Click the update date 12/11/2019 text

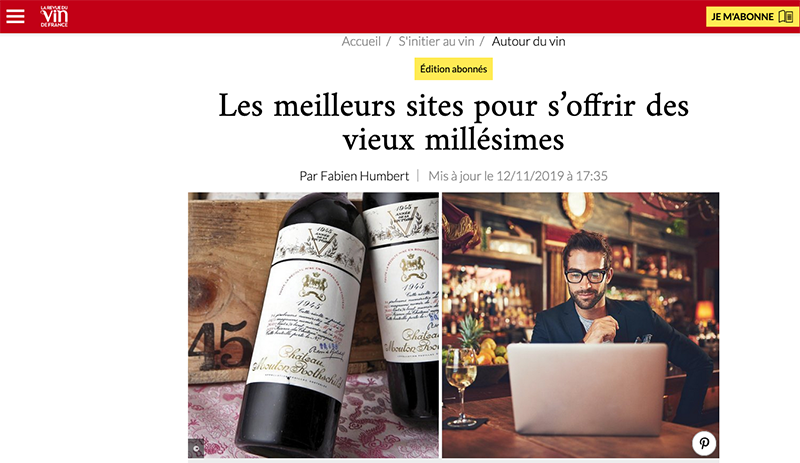click(x=530, y=176)
